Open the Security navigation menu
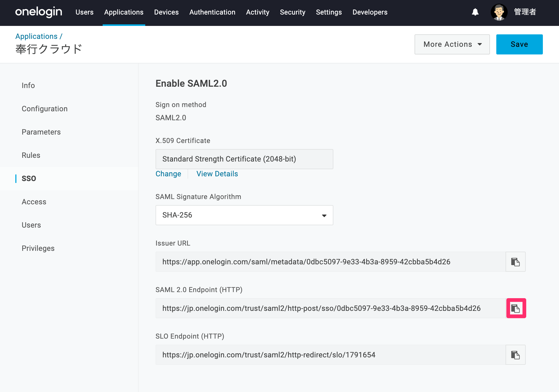This screenshot has height=392, width=559. coord(293,12)
